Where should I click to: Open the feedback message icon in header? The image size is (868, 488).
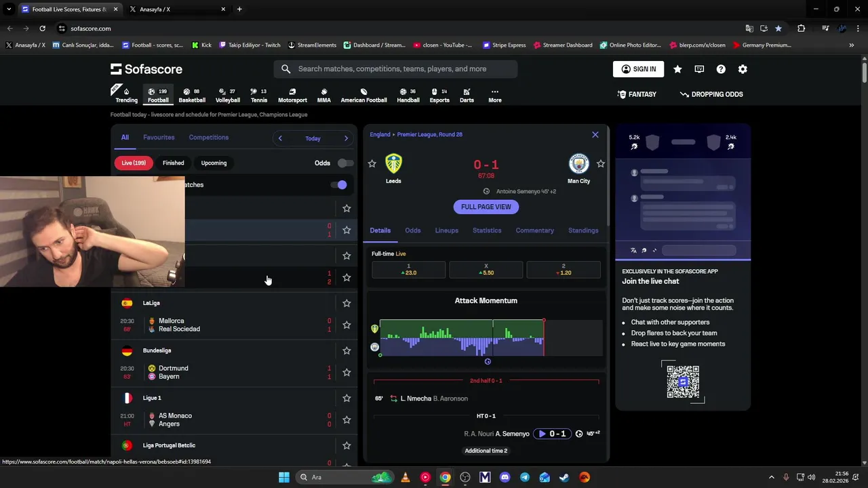pyautogui.click(x=699, y=69)
